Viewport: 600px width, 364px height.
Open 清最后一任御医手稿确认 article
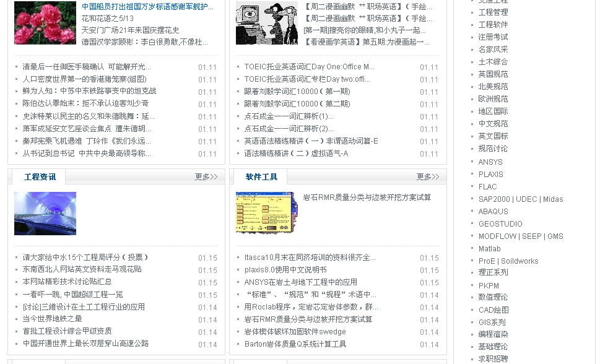[x=87, y=67]
